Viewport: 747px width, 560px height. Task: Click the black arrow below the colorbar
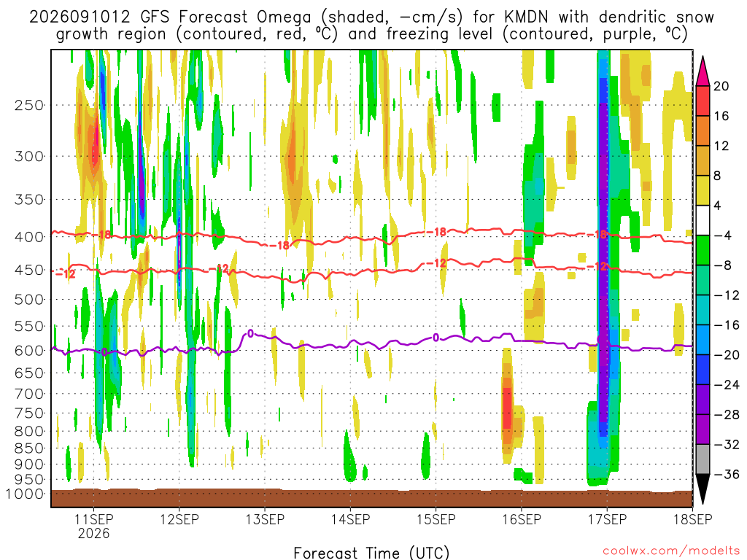point(703,489)
